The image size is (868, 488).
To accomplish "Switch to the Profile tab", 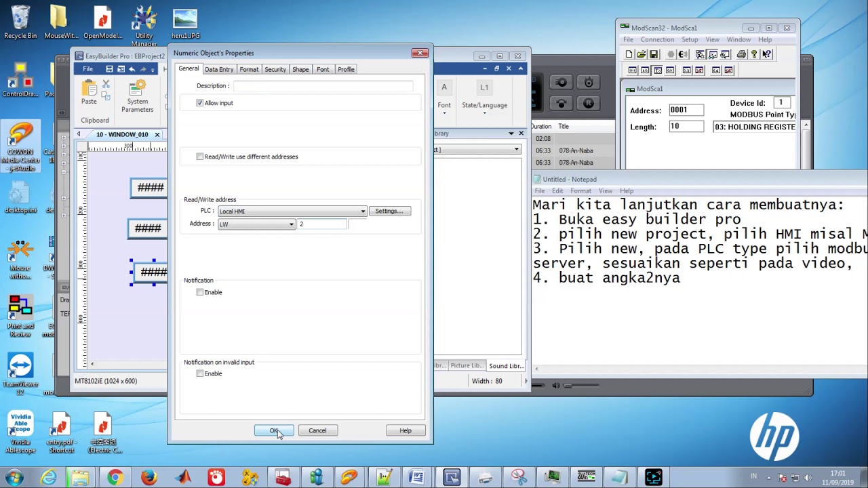I will 346,69.
